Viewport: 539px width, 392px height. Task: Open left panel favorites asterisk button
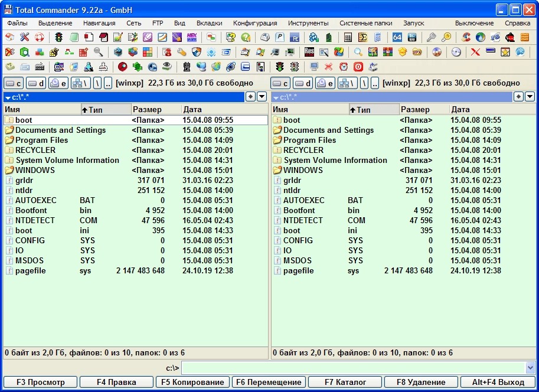250,97
